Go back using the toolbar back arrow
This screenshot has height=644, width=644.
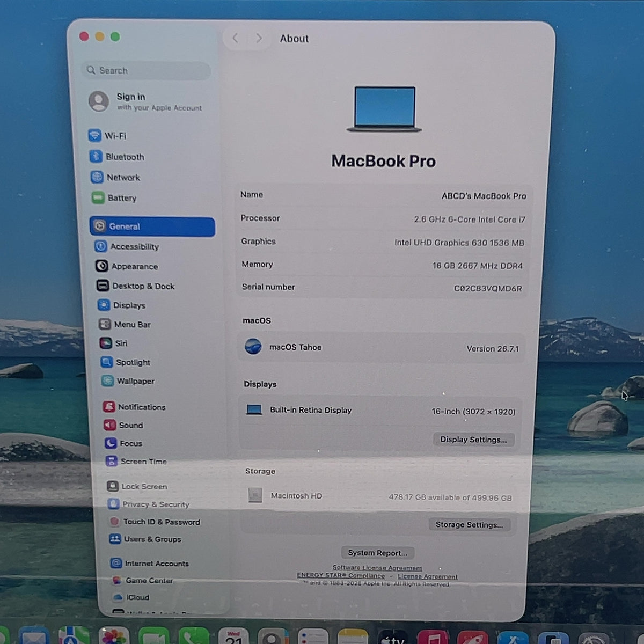[x=235, y=38]
